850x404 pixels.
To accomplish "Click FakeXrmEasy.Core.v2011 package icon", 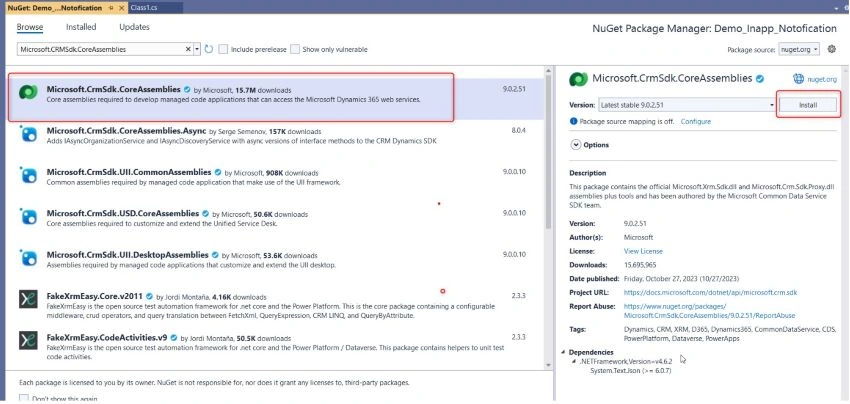I will click(x=28, y=299).
